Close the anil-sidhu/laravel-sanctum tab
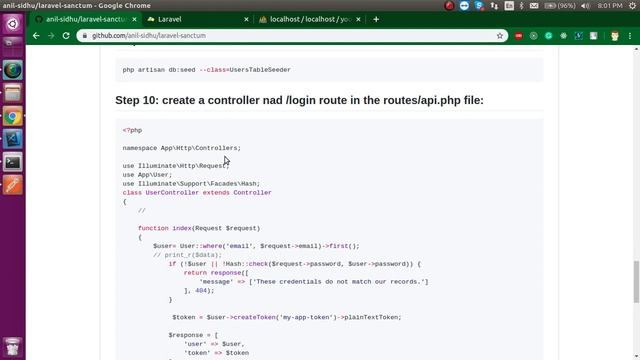Viewport: 640px width, 360px height. [x=134, y=19]
